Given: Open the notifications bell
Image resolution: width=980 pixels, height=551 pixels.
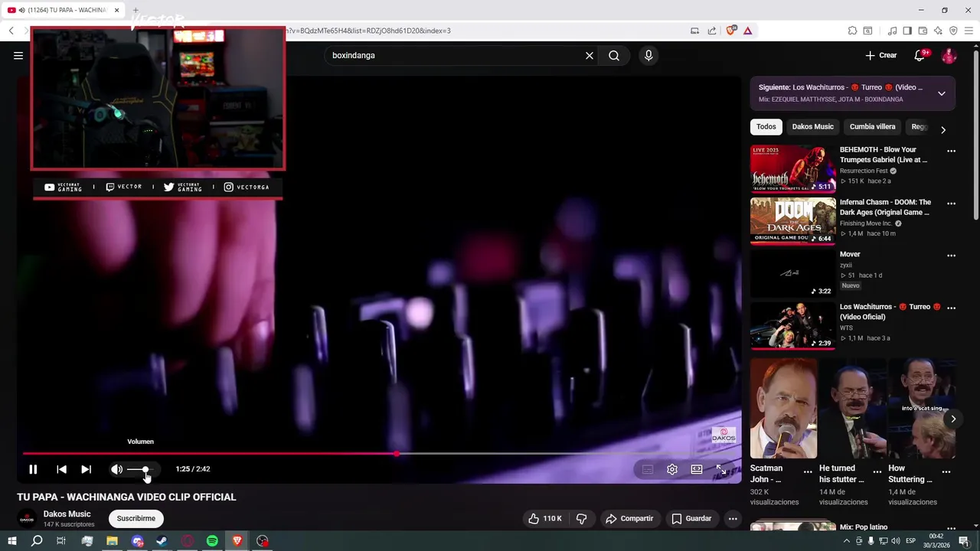Looking at the screenshot, I should coord(920,55).
